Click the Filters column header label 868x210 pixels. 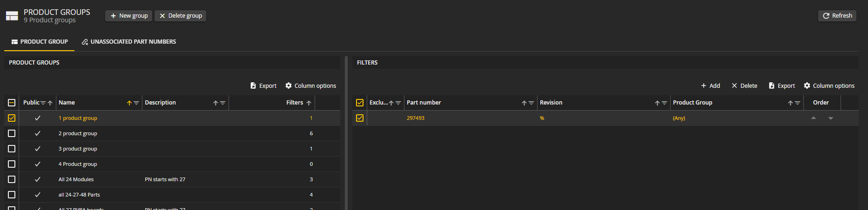pyautogui.click(x=295, y=103)
